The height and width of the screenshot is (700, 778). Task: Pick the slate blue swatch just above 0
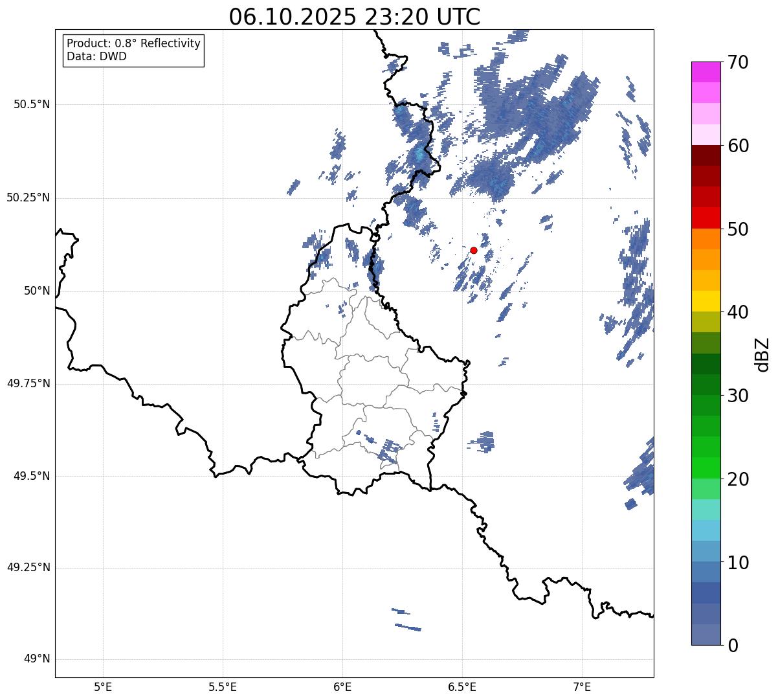click(706, 635)
